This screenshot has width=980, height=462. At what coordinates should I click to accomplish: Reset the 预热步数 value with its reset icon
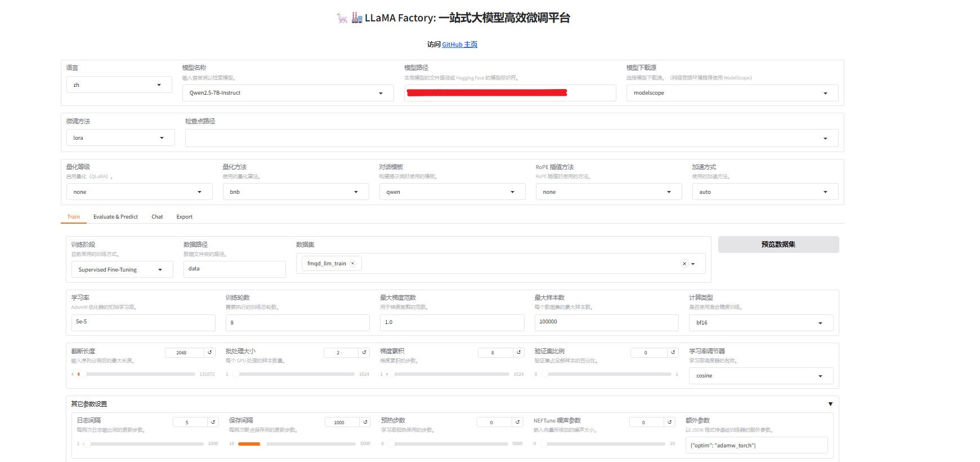pyautogui.click(x=518, y=422)
